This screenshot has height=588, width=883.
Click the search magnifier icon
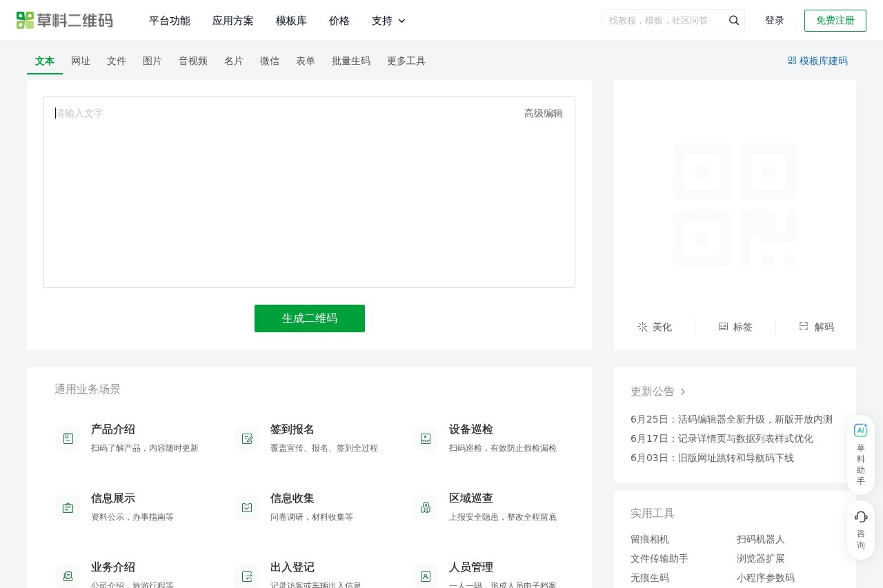coord(734,21)
